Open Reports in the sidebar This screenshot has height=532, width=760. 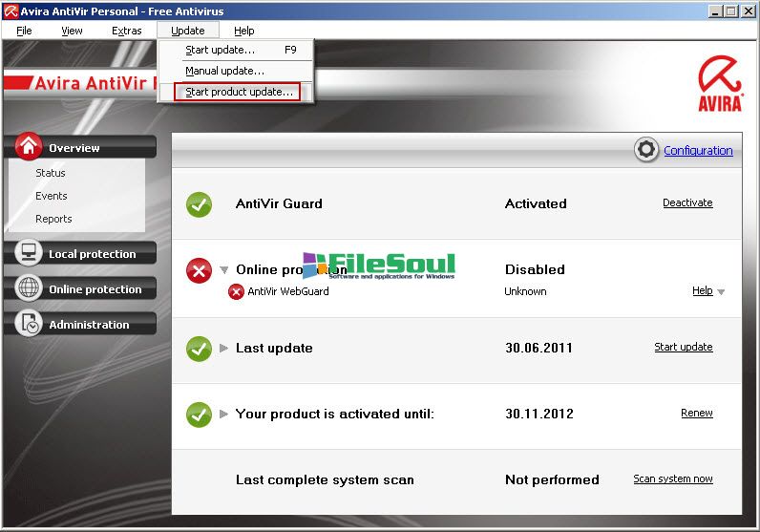53,219
